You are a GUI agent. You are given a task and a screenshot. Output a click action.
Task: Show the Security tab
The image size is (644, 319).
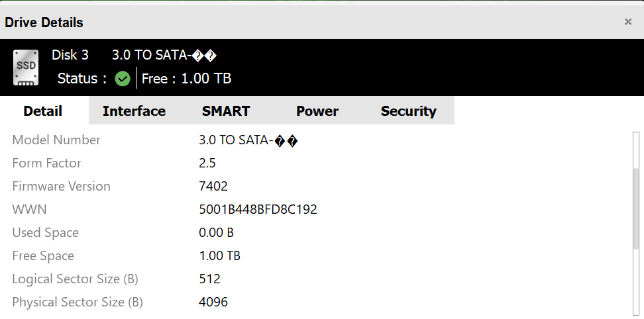[408, 111]
